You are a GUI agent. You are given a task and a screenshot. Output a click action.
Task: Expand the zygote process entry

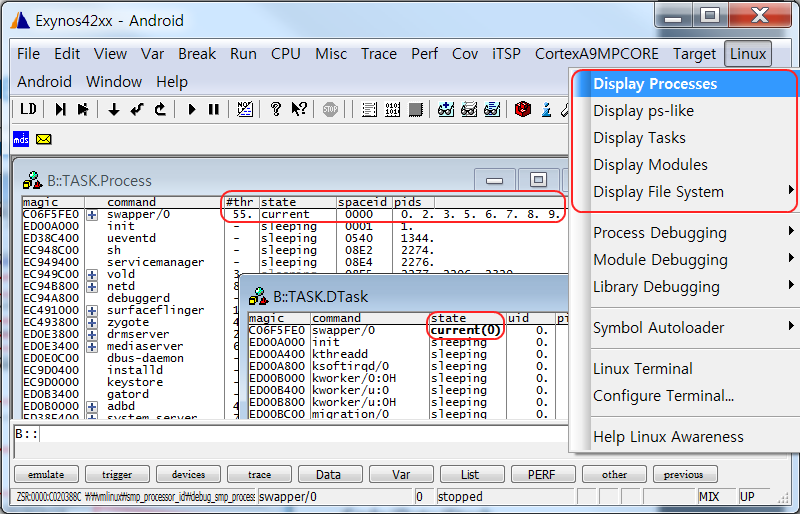point(92,323)
